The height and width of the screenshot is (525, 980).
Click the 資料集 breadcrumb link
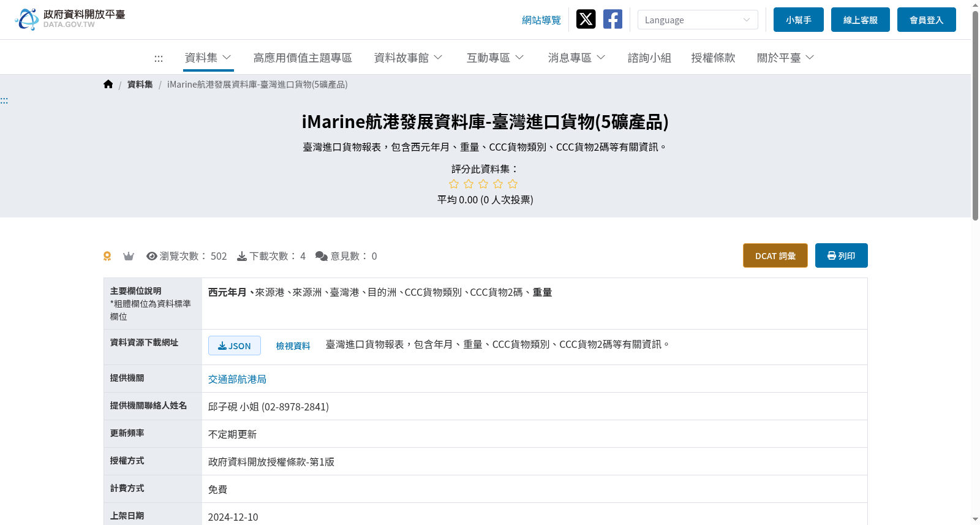pos(140,85)
